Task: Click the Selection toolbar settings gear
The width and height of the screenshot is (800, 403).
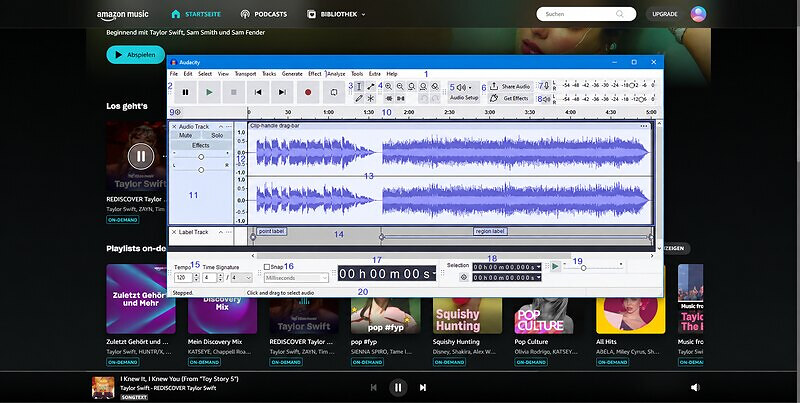Action: click(x=464, y=278)
